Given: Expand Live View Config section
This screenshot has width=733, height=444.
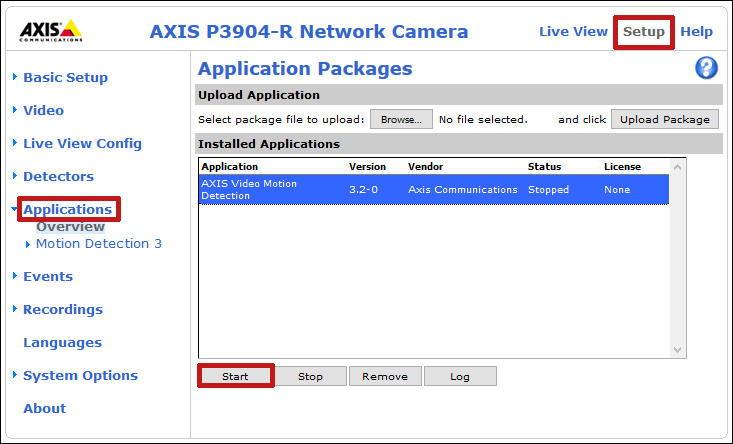Looking at the screenshot, I should tap(82, 143).
